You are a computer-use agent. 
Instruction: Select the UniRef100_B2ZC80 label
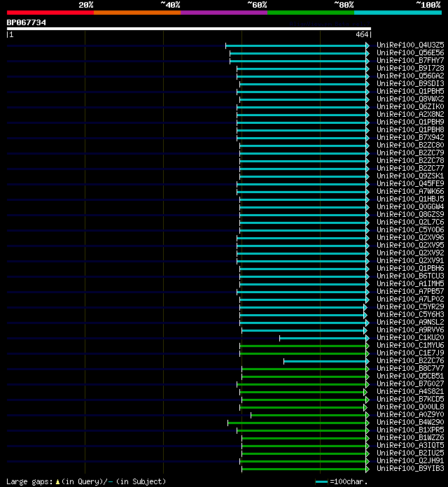pyautogui.click(x=410, y=145)
